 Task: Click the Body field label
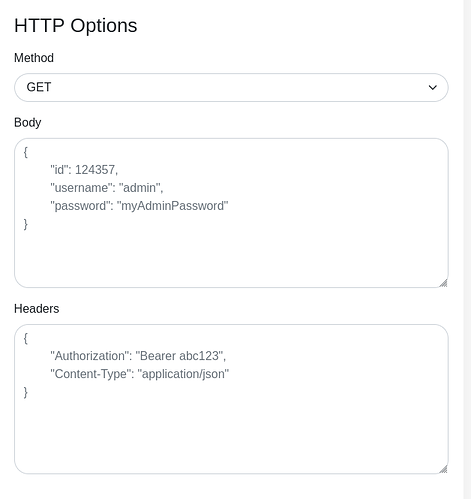click(28, 122)
